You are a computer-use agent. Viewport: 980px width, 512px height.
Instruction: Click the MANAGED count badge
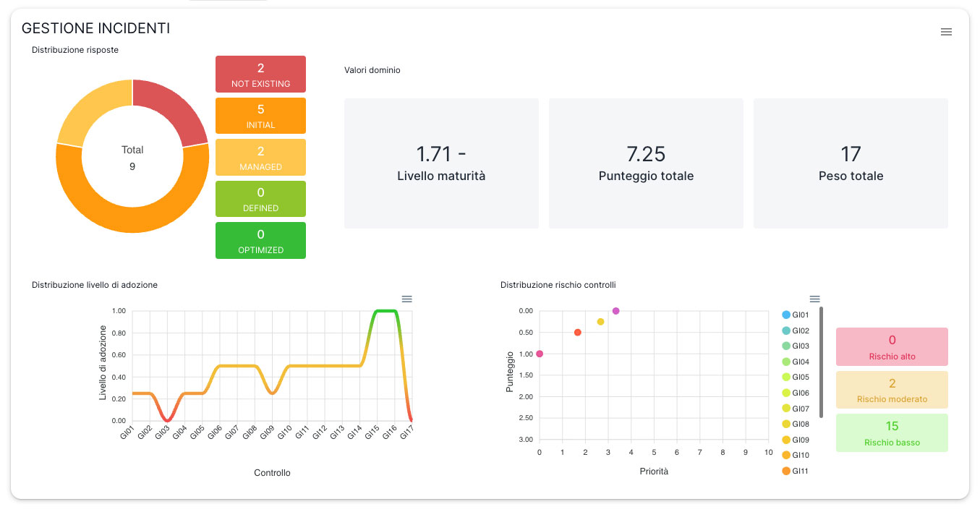(260, 157)
